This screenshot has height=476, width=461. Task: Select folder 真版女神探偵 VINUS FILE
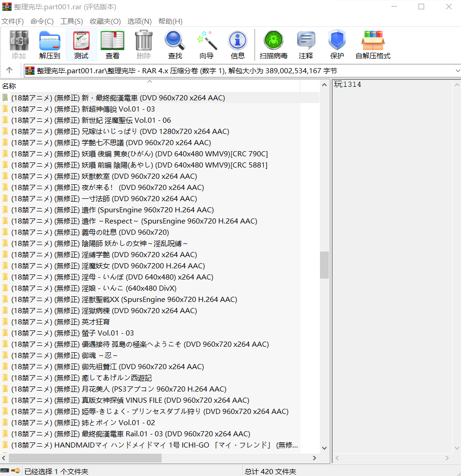click(x=130, y=400)
